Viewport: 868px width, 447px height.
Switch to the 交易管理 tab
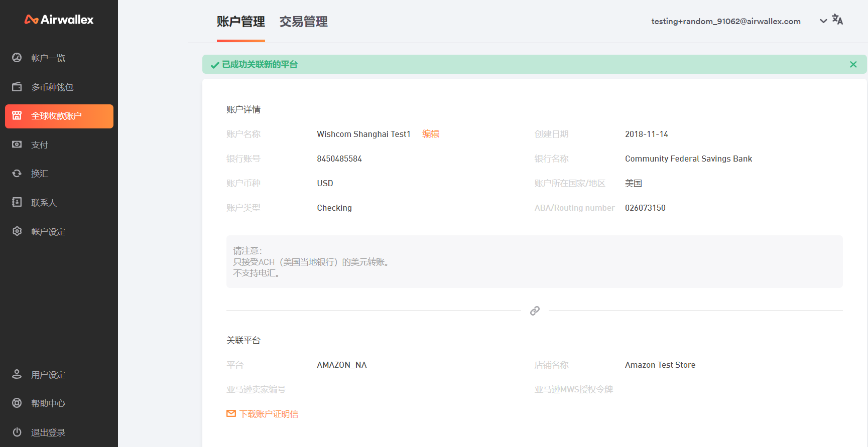coord(303,22)
